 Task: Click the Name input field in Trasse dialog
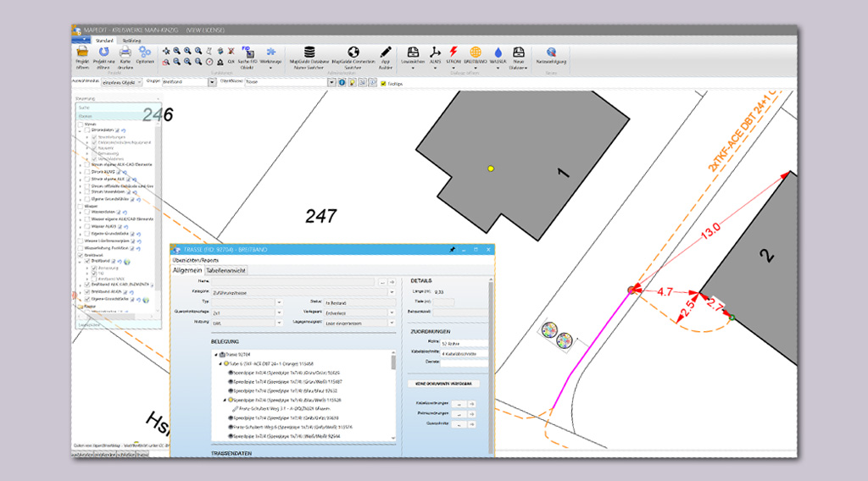pyautogui.click(x=293, y=280)
